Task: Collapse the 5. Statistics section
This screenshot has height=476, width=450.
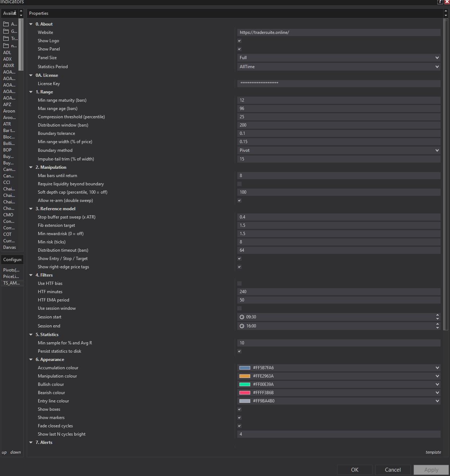Action: pyautogui.click(x=31, y=335)
